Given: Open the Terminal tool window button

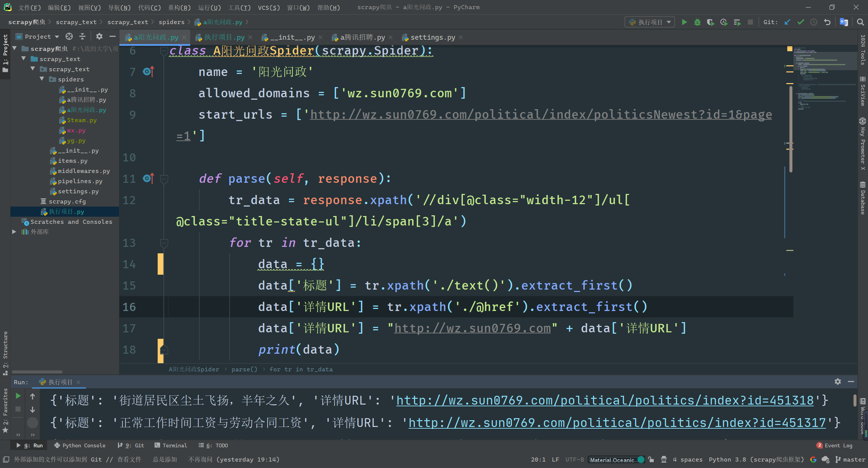Looking at the screenshot, I should 171,445.
